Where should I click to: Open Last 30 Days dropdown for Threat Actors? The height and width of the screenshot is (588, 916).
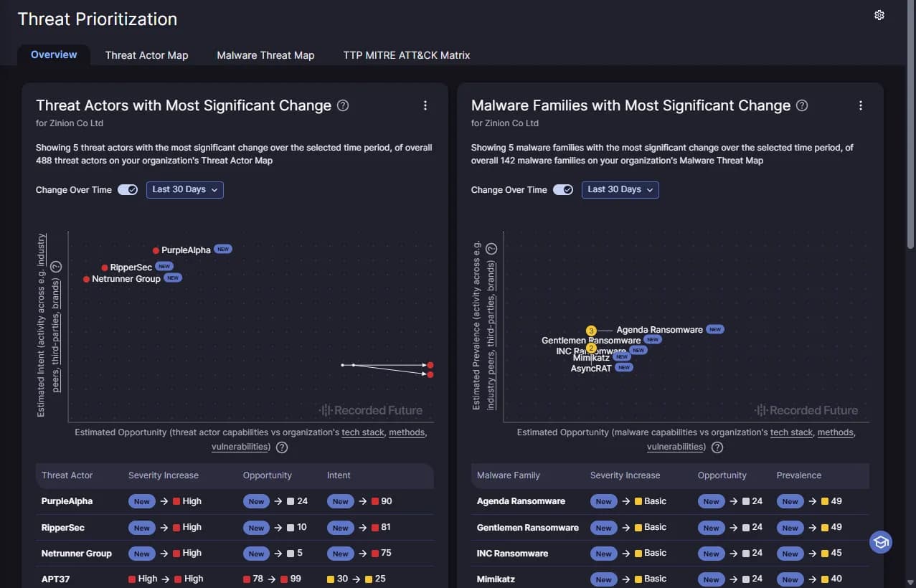[185, 190]
